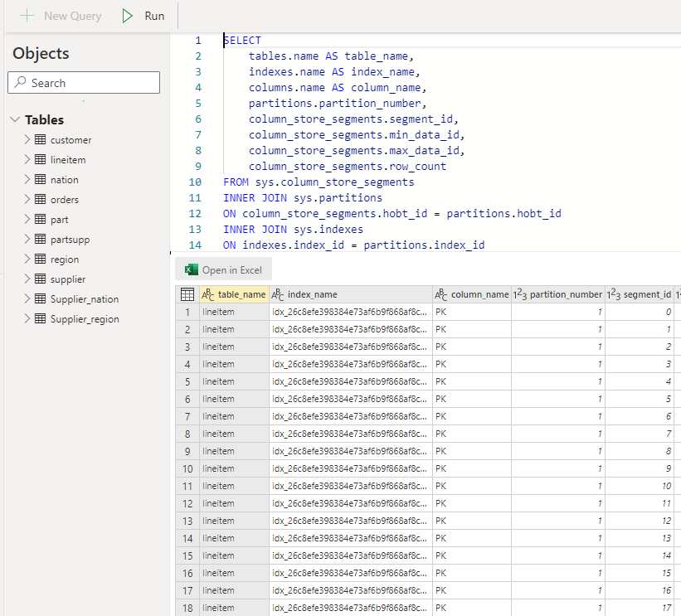Image resolution: width=681 pixels, height=616 pixels.
Task: Select result row number 10
Action: [187, 468]
